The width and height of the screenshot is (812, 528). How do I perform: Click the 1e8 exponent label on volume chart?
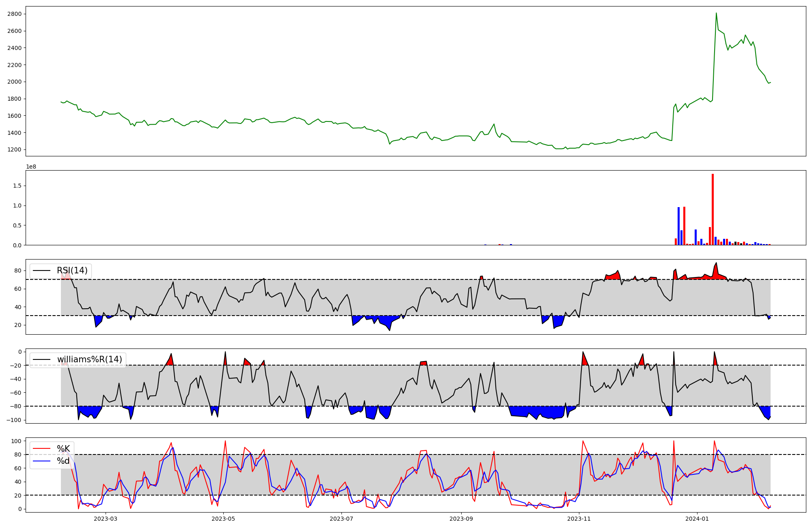[x=31, y=167]
